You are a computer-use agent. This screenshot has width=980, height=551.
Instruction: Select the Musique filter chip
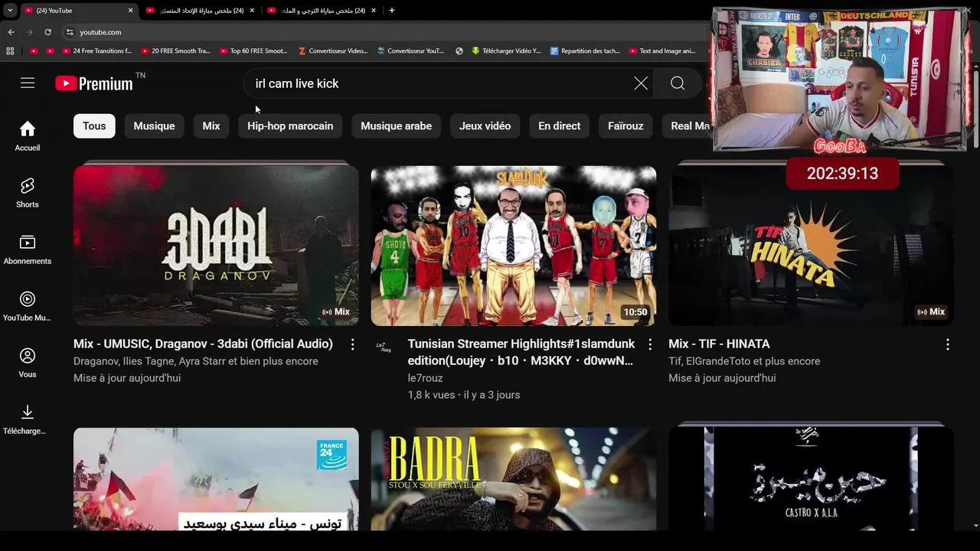point(154,126)
